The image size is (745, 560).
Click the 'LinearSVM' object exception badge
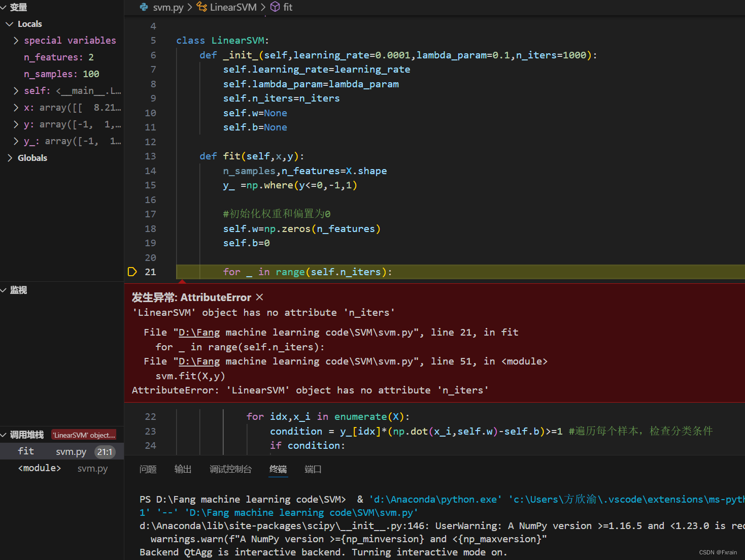click(x=84, y=435)
